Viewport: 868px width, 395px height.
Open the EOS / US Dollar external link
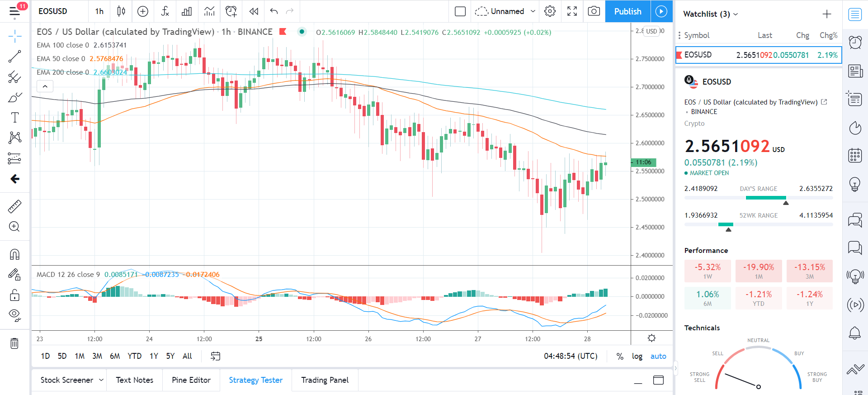(x=824, y=102)
